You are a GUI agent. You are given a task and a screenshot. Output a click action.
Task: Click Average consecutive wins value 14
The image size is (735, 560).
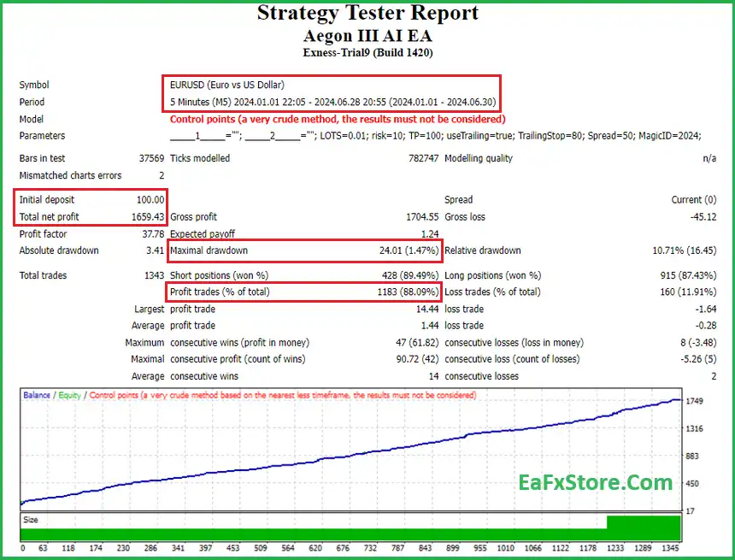click(433, 376)
